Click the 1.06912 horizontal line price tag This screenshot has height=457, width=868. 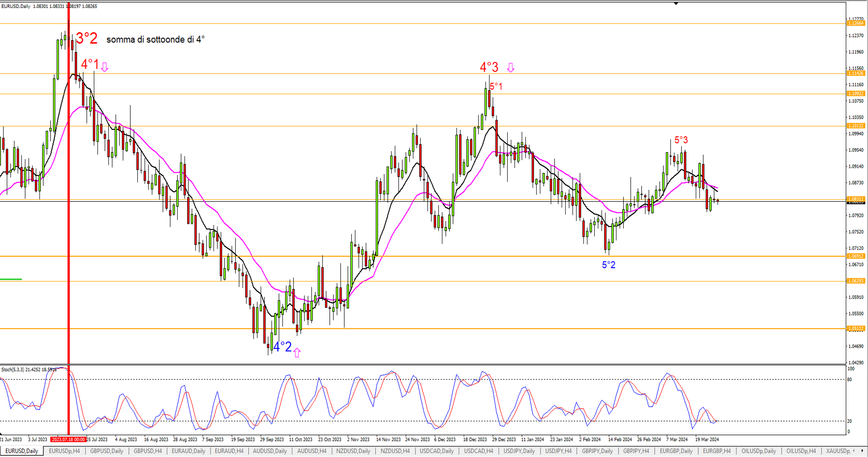[x=856, y=256]
